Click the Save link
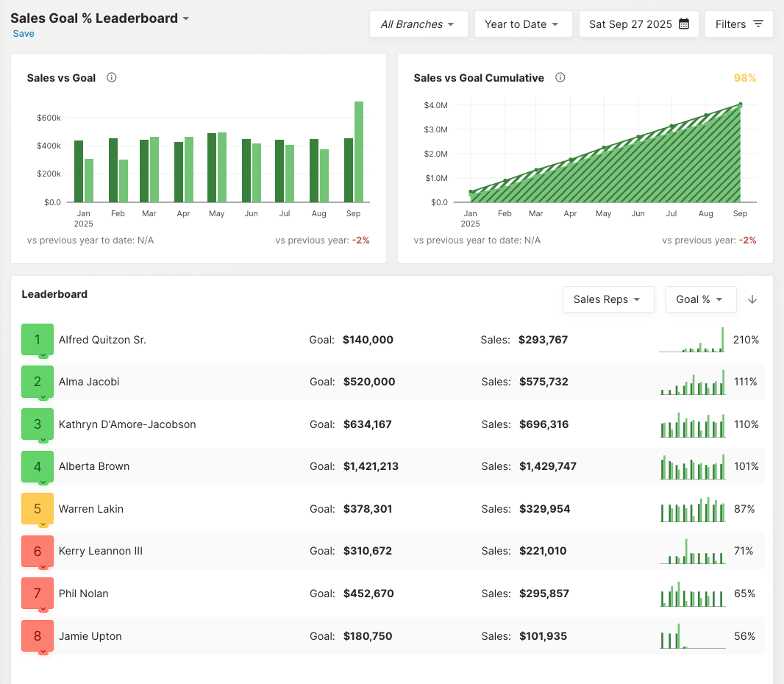Viewport: 784px width, 684px height. pyautogui.click(x=24, y=34)
